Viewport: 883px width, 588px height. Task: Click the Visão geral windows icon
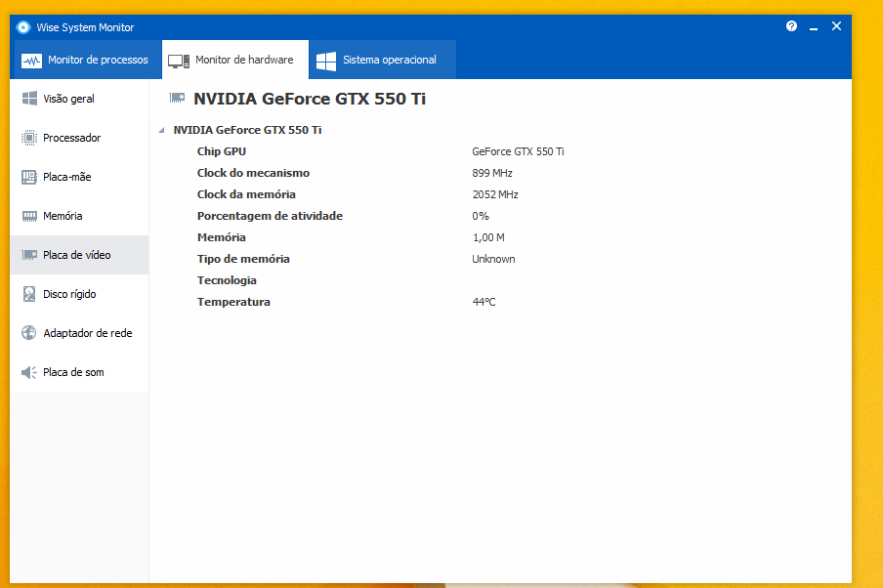pos(29,99)
